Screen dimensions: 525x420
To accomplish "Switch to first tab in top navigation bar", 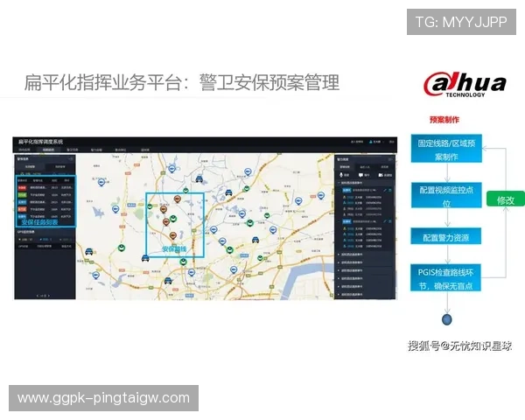I will coord(24,150).
